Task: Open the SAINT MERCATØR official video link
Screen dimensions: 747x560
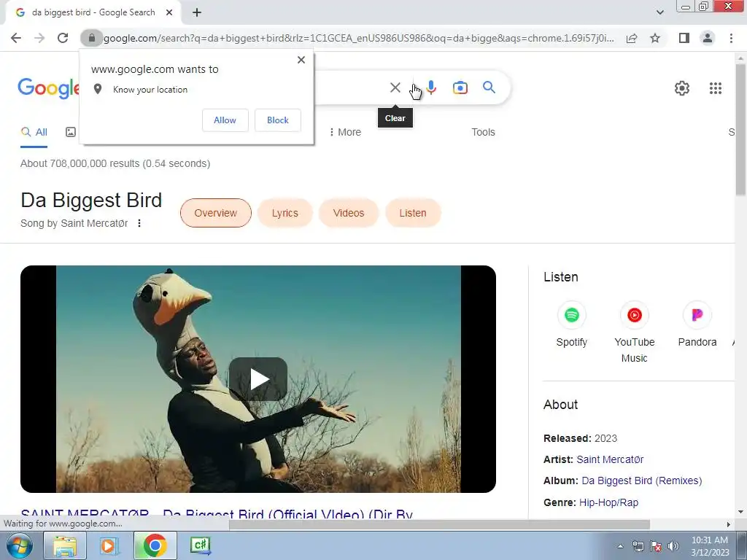Action: pos(217,513)
